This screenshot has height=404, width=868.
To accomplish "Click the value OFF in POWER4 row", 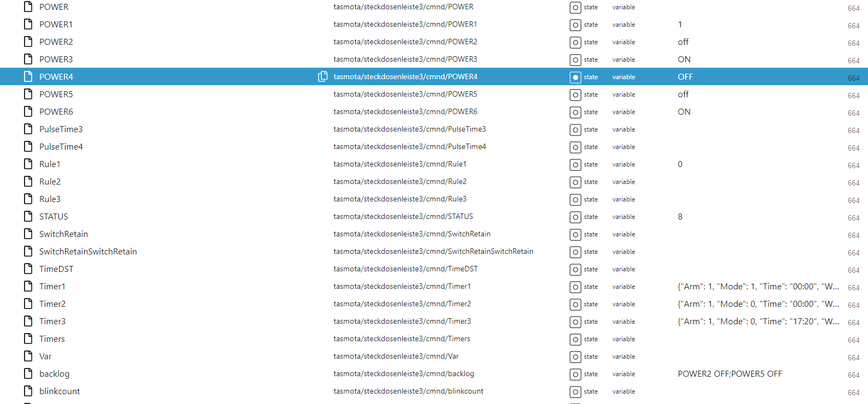I will click(x=685, y=76).
